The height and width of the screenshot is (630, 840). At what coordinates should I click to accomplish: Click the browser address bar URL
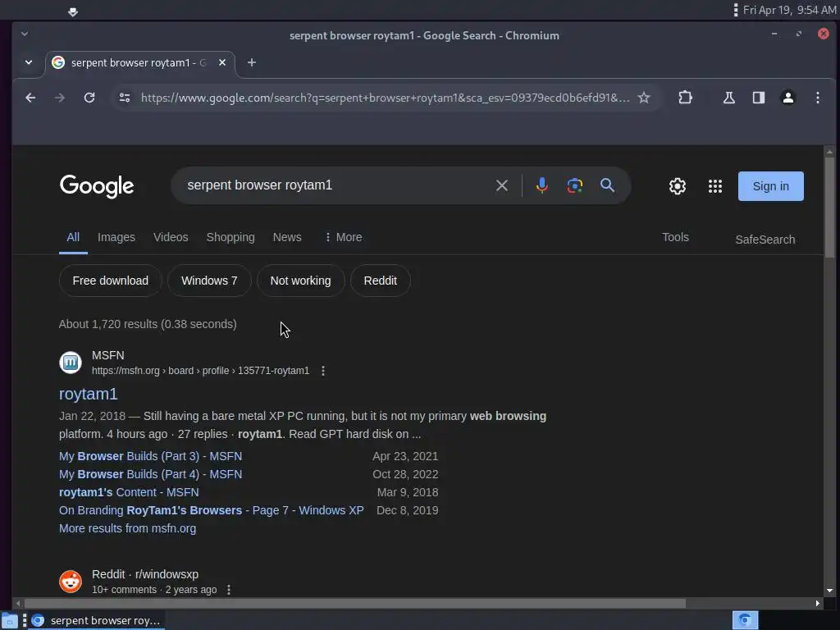(386, 98)
